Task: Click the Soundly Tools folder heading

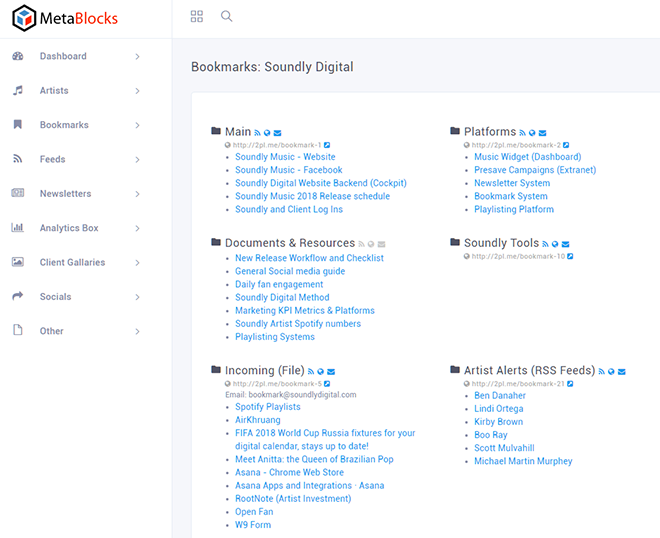Action: coord(501,243)
